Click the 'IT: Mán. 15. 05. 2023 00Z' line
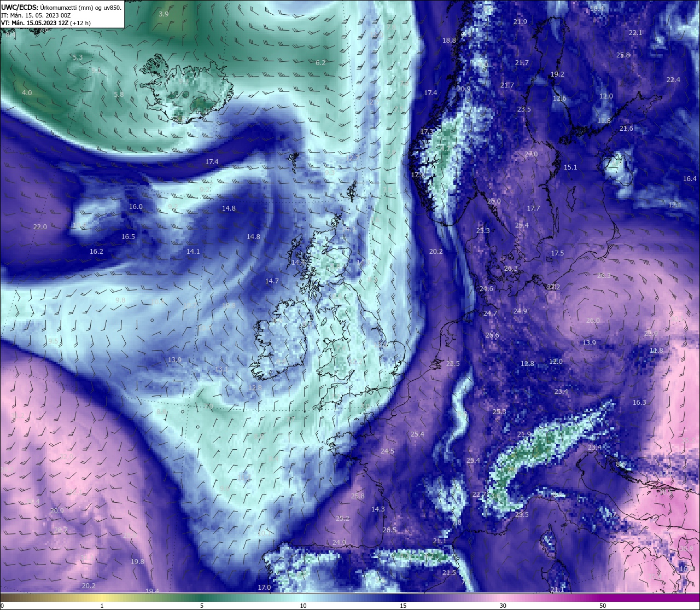700x610 pixels. pos(36,15)
